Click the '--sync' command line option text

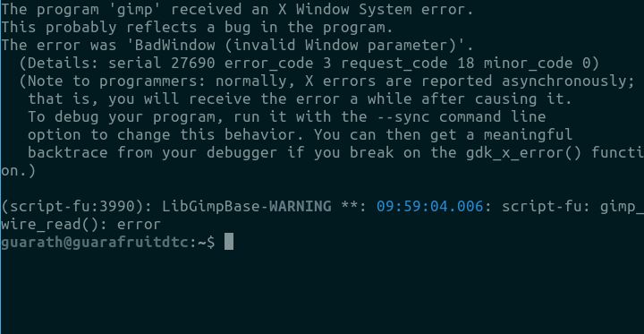pos(403,116)
